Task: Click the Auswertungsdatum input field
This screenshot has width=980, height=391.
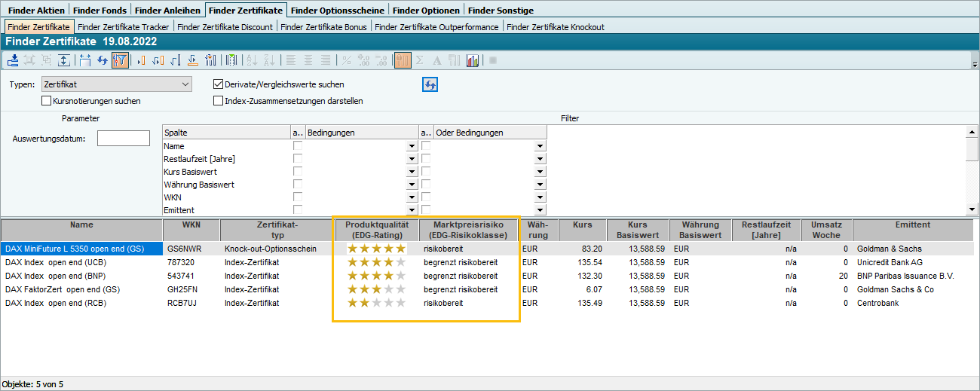Action: [x=124, y=138]
